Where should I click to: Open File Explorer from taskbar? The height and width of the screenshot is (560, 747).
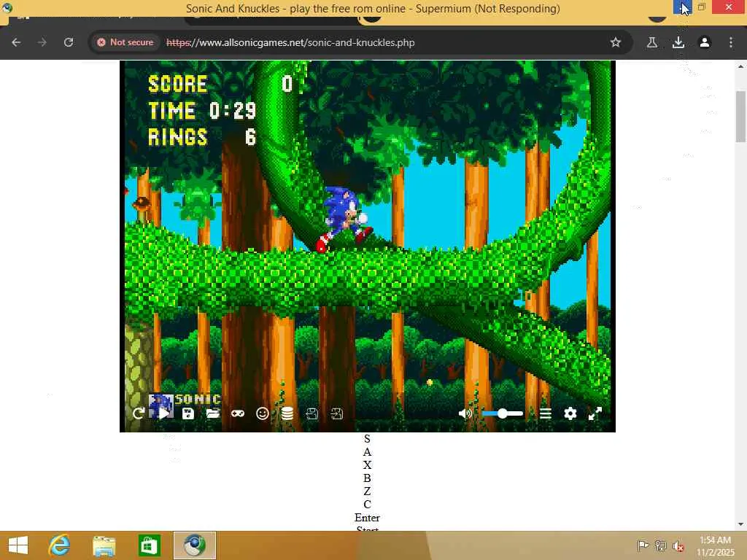[104, 545]
